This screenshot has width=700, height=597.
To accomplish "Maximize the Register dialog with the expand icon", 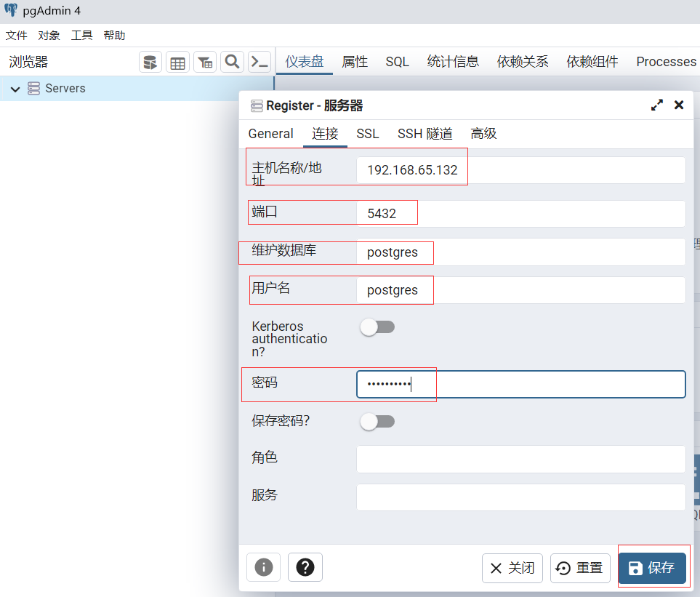I will pos(656,105).
